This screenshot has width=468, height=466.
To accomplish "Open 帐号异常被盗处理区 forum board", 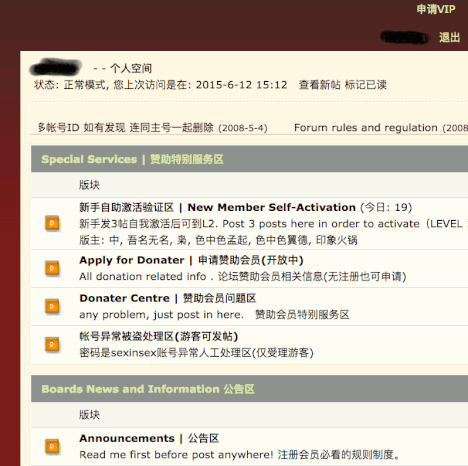I will 159,336.
